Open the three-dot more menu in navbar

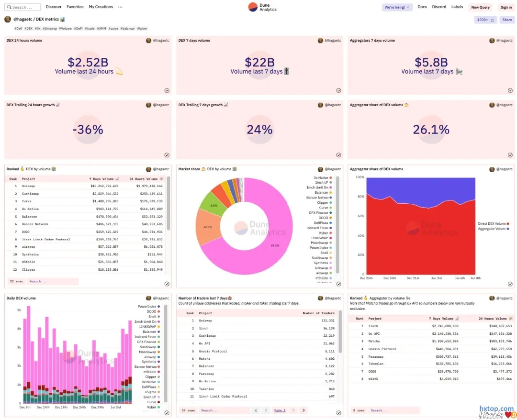pos(120,7)
